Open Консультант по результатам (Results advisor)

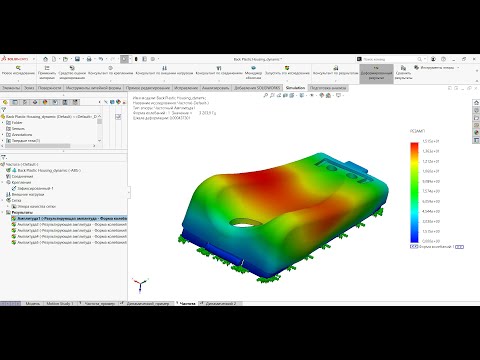pos(335,71)
